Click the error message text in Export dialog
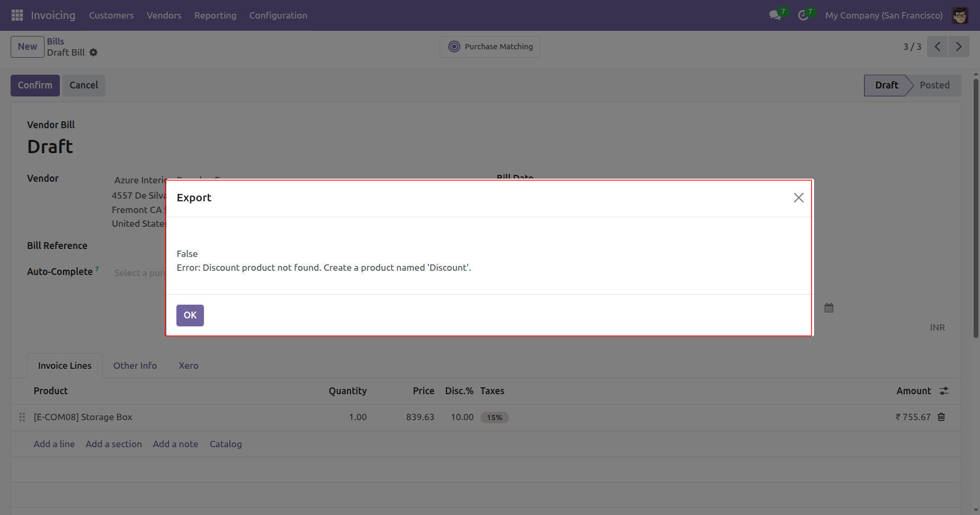This screenshot has height=515, width=980. (x=324, y=268)
